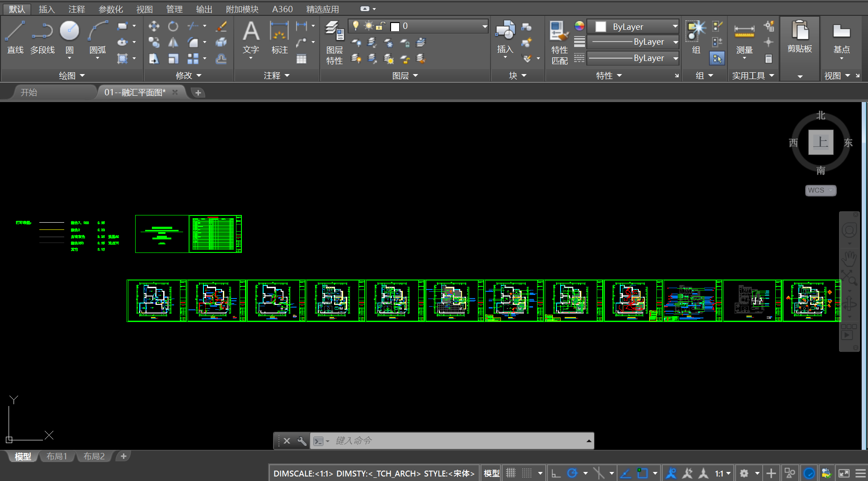The image size is (868, 481).
Task: Switch to the 参数化 ribbon tab
Action: coord(111,9)
